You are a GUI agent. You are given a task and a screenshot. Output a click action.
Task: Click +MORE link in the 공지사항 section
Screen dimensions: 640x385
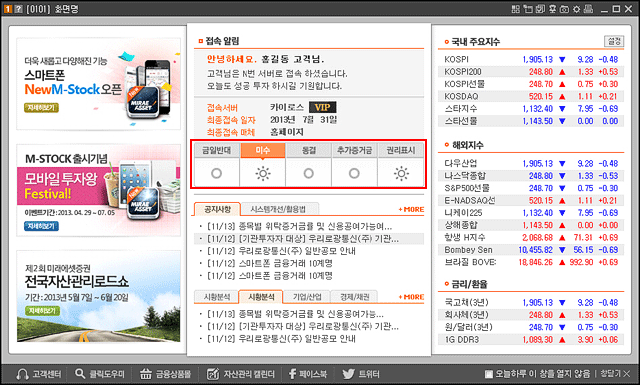(x=411, y=209)
